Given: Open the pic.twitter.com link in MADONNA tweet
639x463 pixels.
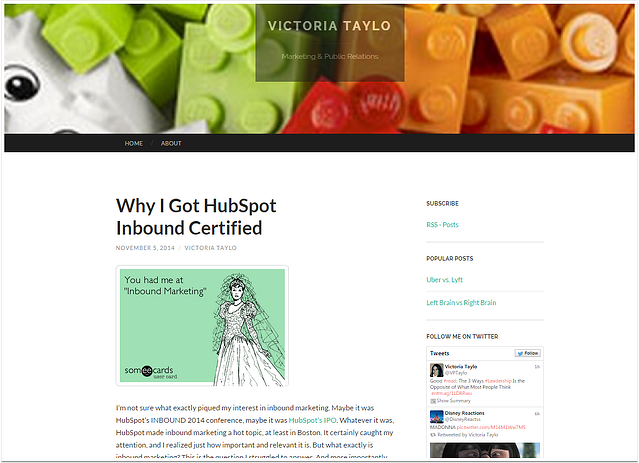Looking at the screenshot, I should 491,427.
